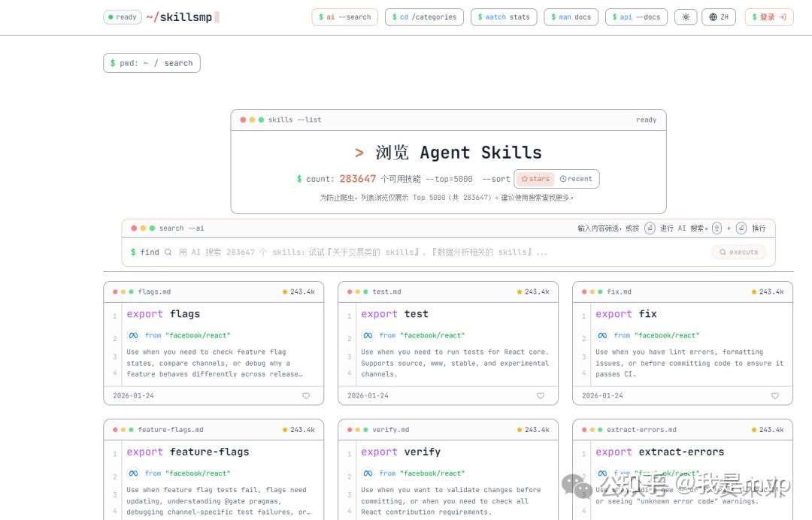Click the fix.md file name
This screenshot has height=520, width=812.
619,292
